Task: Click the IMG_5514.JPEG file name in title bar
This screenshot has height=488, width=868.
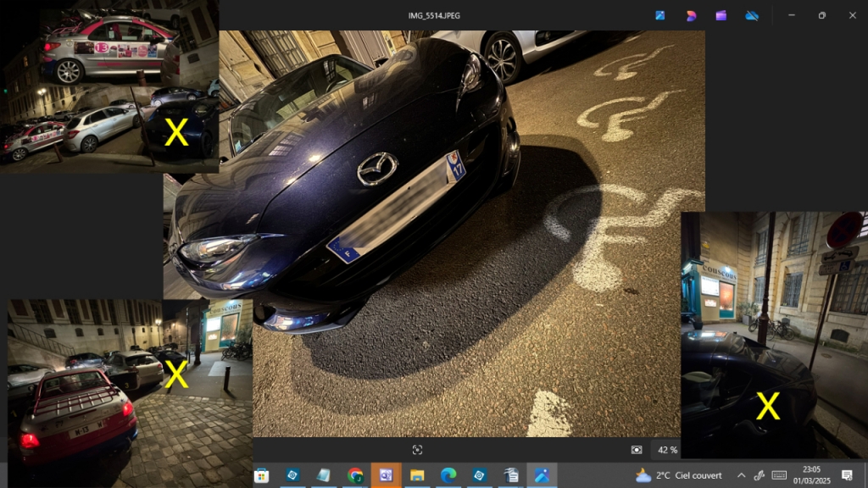Action: click(434, 15)
